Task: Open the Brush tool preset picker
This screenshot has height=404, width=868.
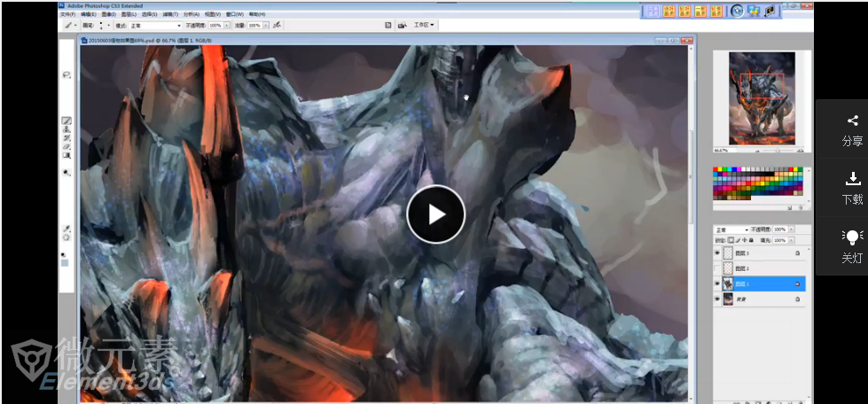Action: [x=68, y=25]
